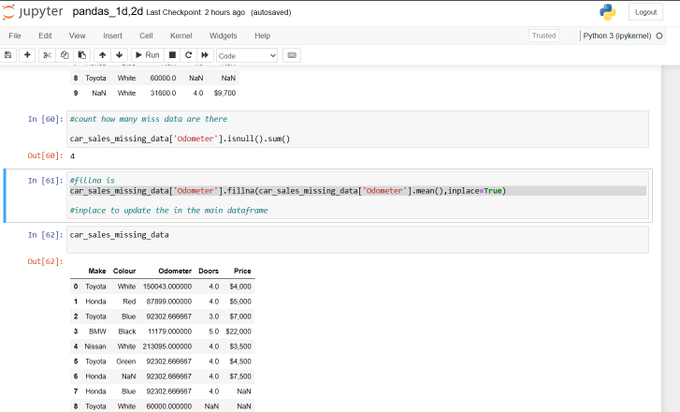Click the Last Checkpoint text

click(196, 13)
